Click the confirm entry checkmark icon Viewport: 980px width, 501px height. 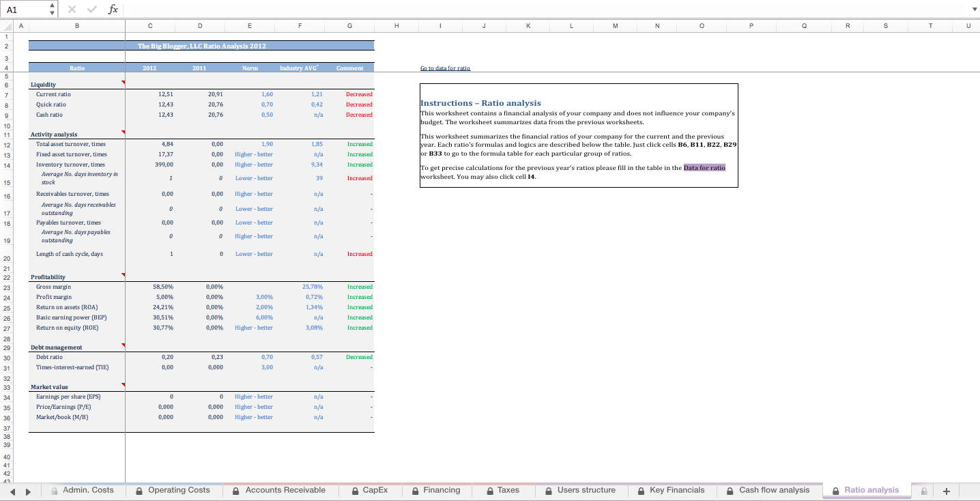pyautogui.click(x=93, y=9)
